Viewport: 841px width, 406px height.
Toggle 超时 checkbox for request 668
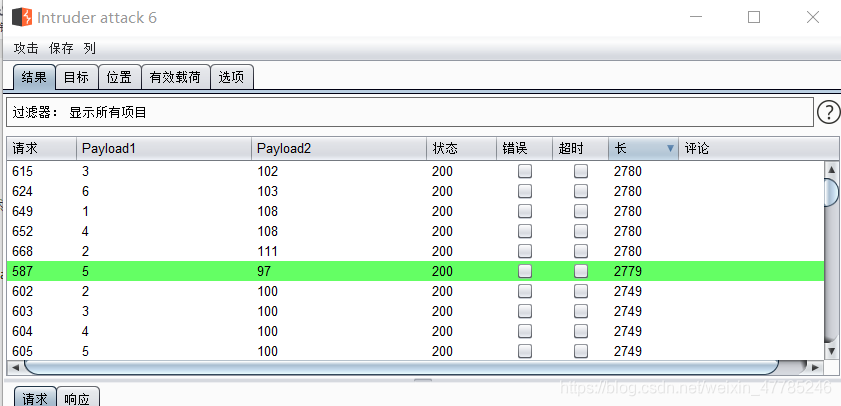tap(580, 251)
